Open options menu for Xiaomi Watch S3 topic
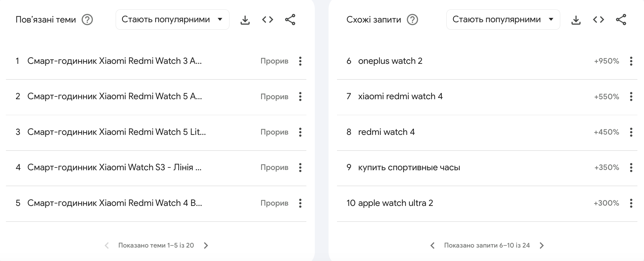This screenshot has width=644, height=261. point(300,167)
